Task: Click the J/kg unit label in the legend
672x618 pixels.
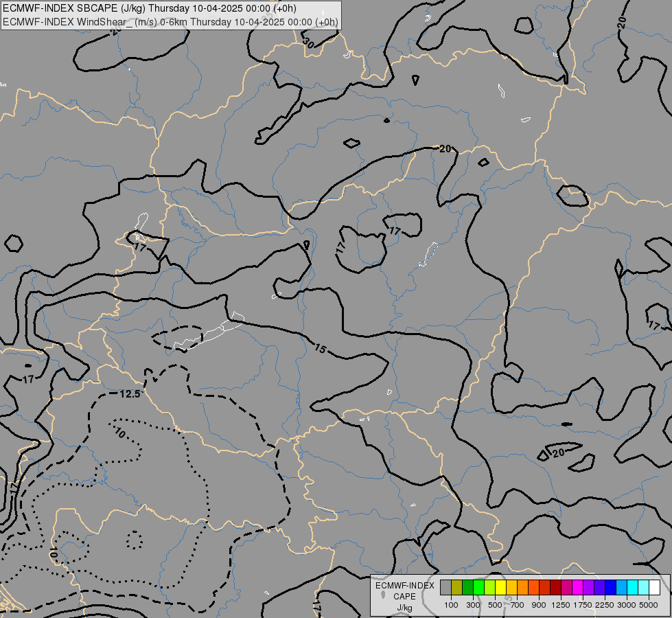Action: pos(404,608)
